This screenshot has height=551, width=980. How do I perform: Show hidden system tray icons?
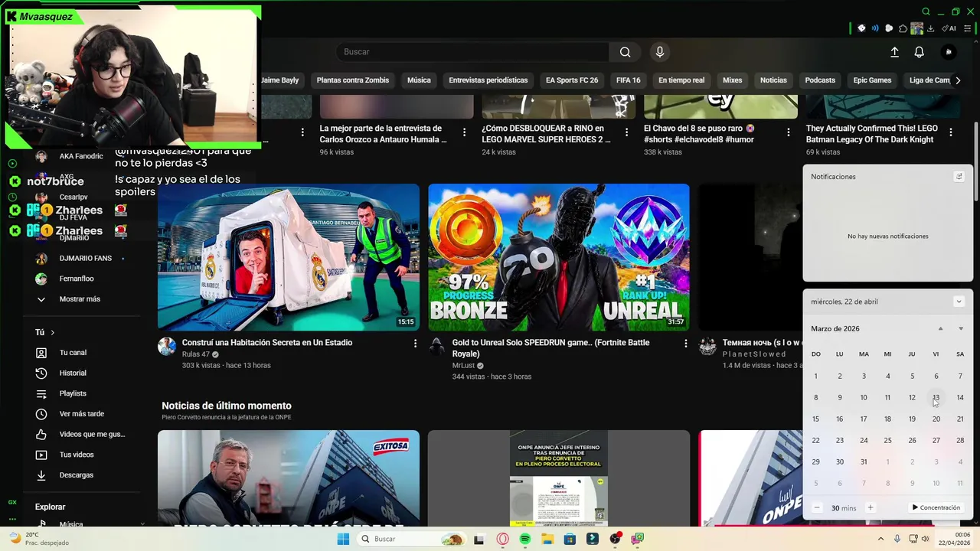coord(880,539)
